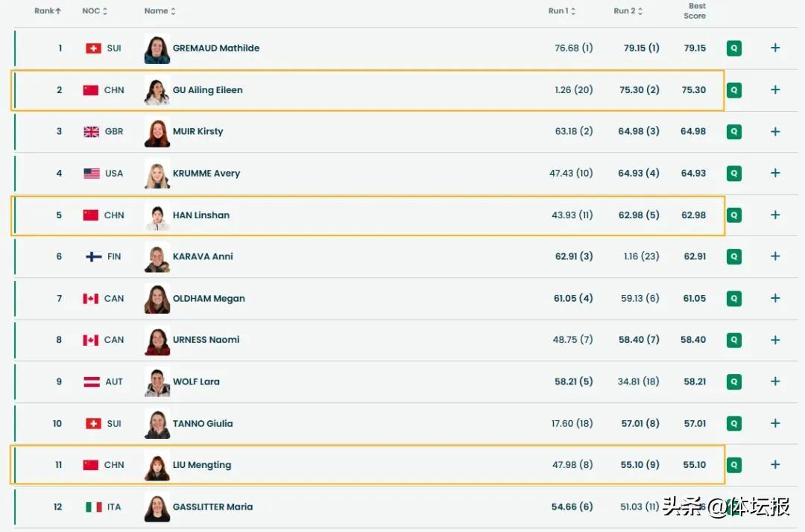Expand details for GREMAUD Mathilde with plus
805x532 pixels.
775,48
